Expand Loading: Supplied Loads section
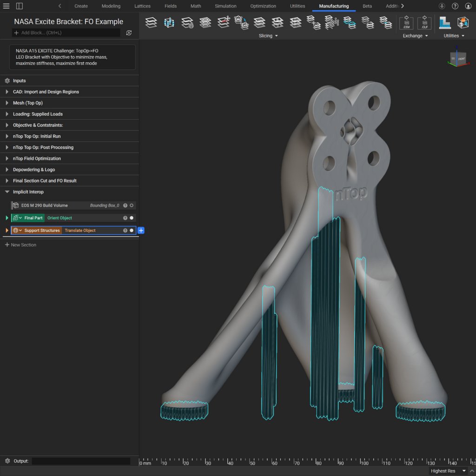This screenshot has width=476, height=476. pyautogui.click(x=7, y=114)
